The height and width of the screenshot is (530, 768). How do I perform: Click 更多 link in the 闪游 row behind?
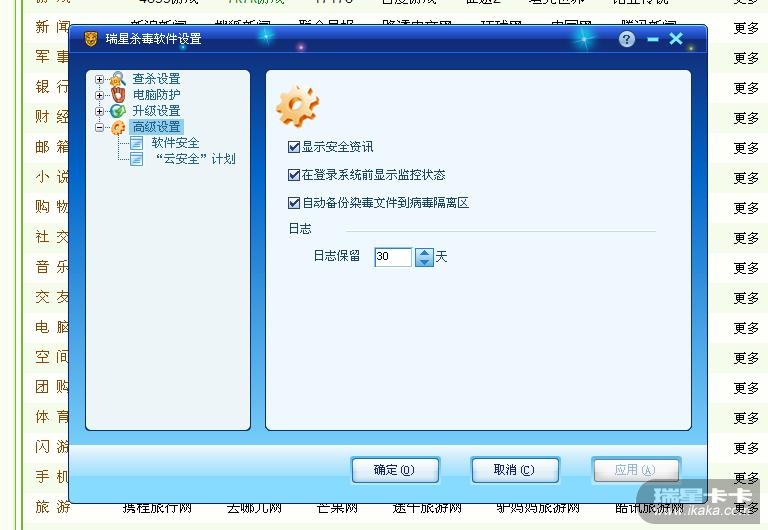[746, 448]
